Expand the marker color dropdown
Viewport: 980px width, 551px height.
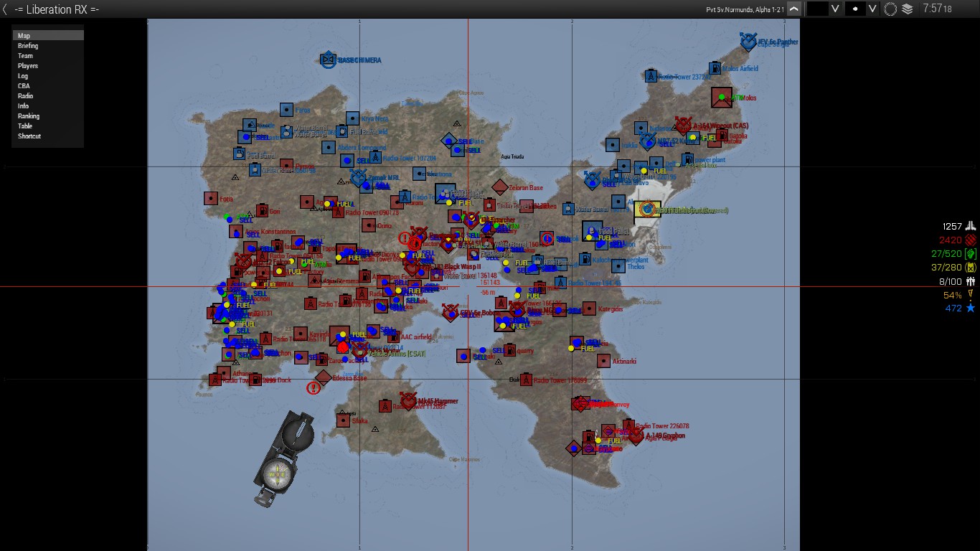click(x=834, y=9)
